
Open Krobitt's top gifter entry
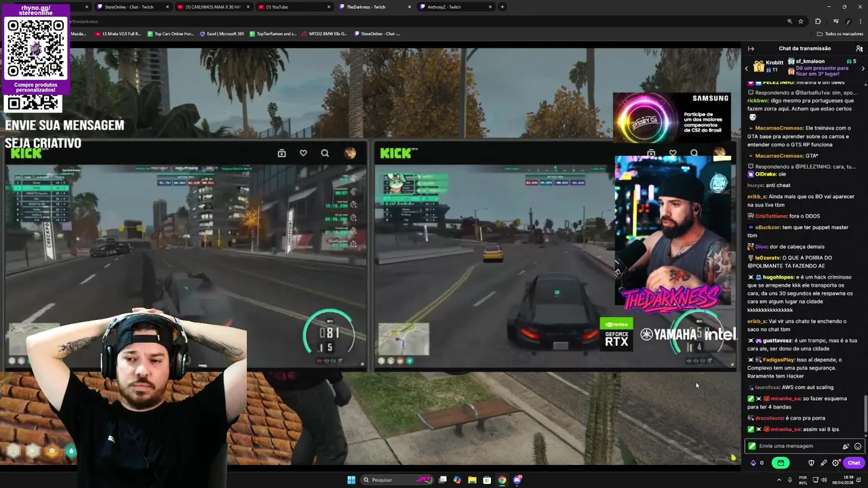(x=768, y=66)
